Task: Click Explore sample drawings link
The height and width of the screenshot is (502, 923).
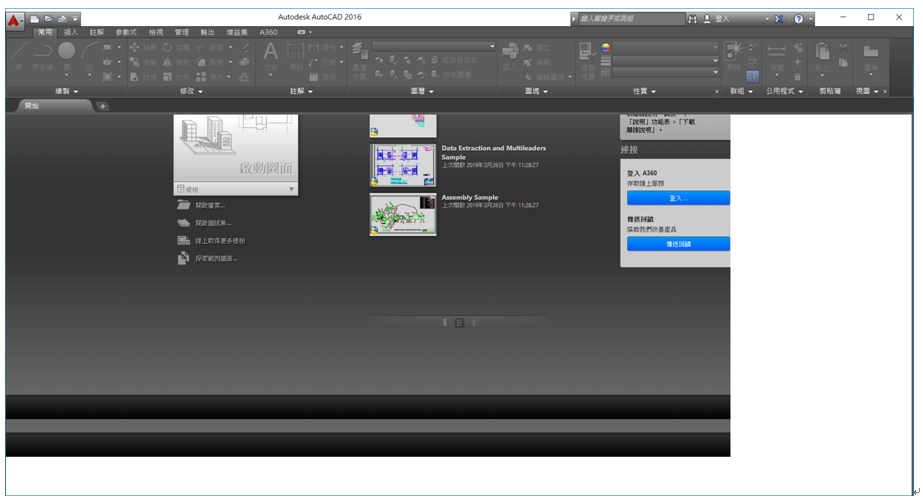Action: click(x=208, y=258)
